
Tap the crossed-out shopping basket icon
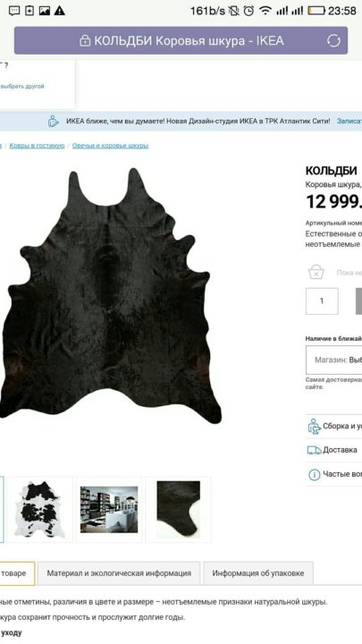[x=316, y=272]
